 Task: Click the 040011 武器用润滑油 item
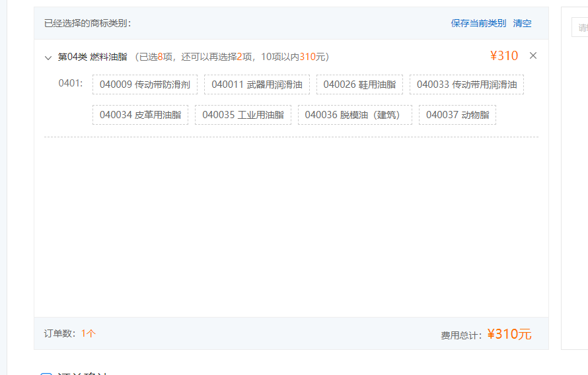point(256,85)
